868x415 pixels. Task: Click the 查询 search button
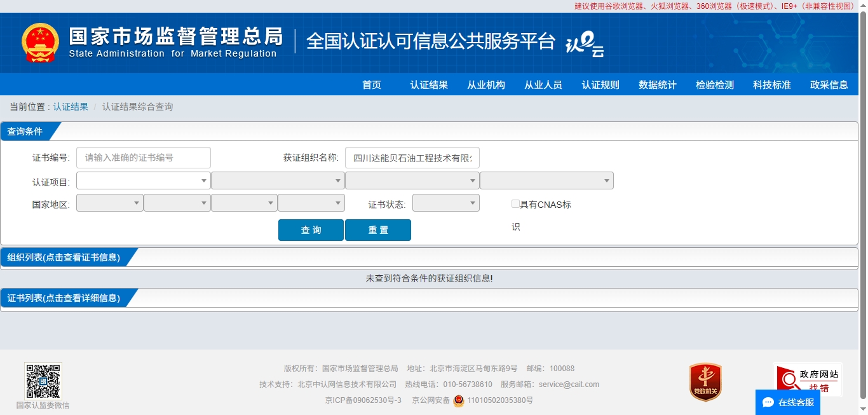tap(311, 230)
